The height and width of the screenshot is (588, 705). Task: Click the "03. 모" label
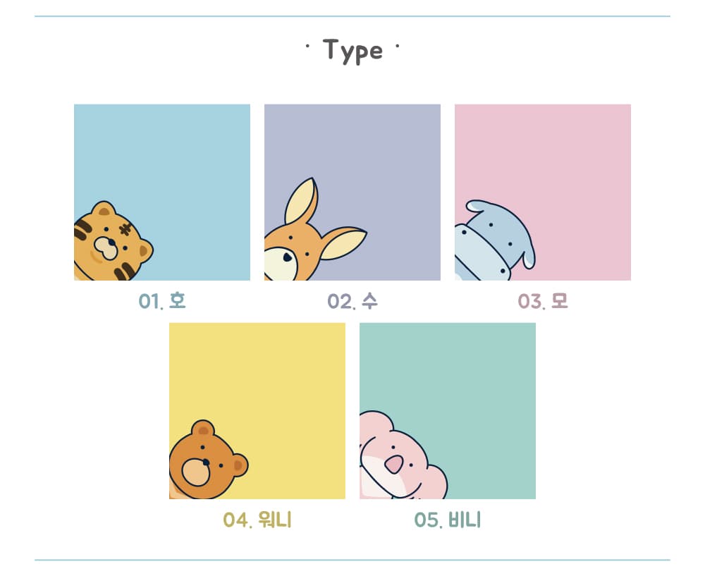tap(543, 301)
